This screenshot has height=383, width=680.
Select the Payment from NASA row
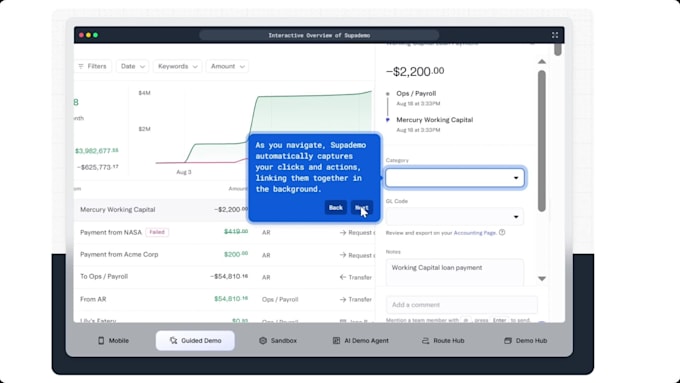[224, 232]
